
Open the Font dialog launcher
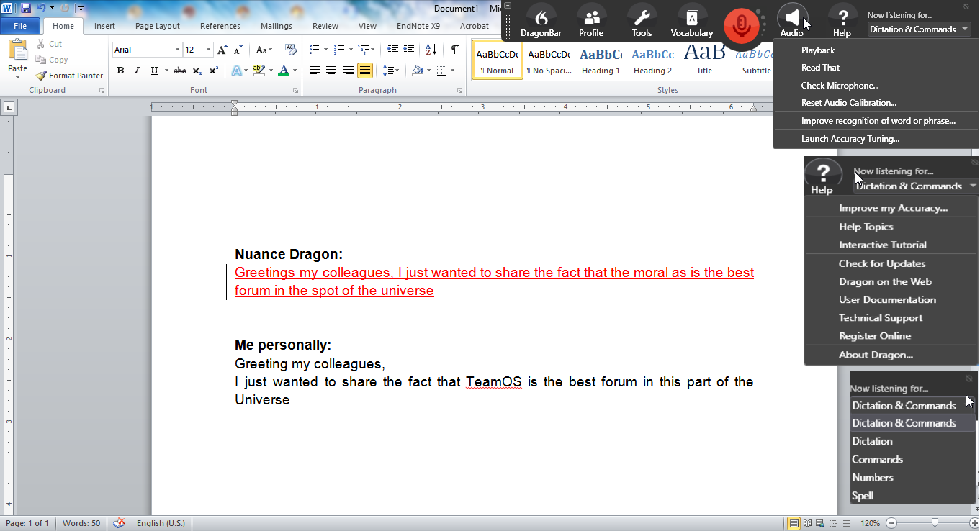295,91
